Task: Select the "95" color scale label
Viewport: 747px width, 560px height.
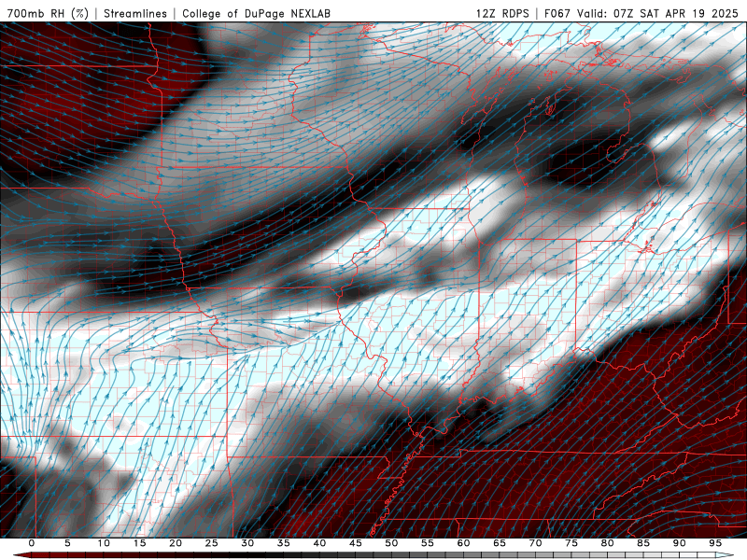Action: [715, 543]
